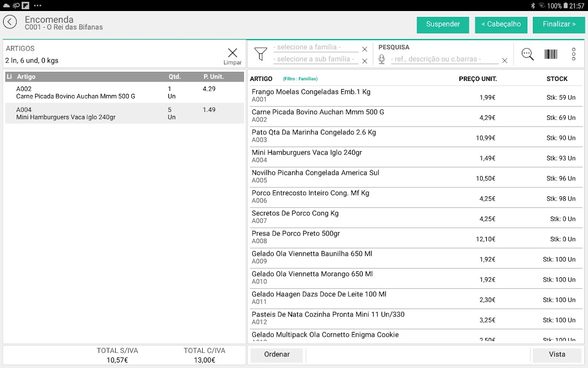Open the three-dot overflow menu
The image size is (588, 368).
point(574,54)
